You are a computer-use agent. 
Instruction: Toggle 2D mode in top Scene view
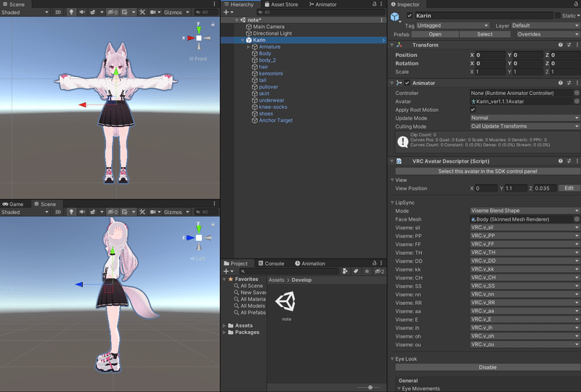pos(58,12)
